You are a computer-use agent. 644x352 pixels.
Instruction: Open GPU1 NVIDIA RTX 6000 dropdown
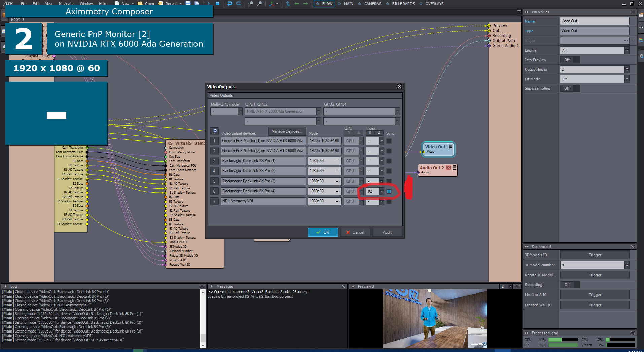319,111
